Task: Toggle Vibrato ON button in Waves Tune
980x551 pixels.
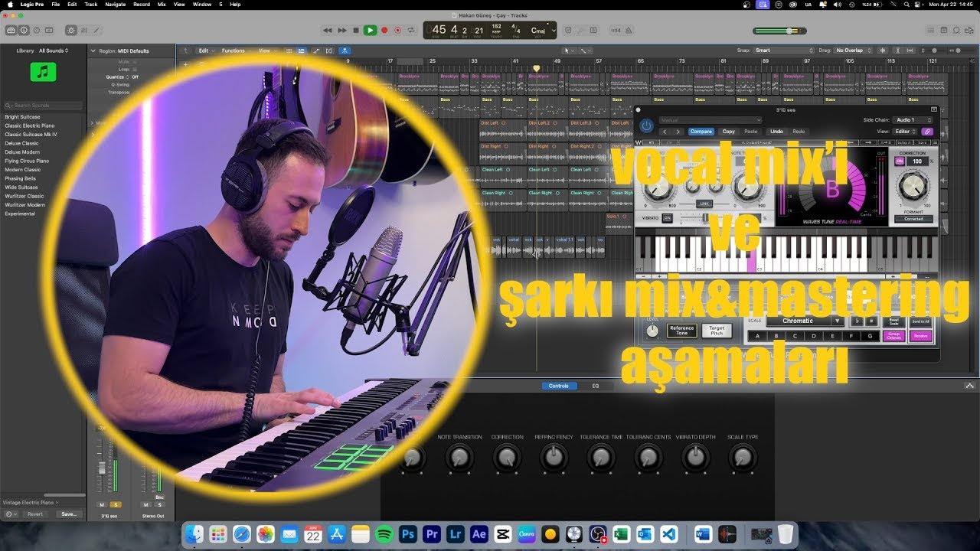Action: click(667, 218)
